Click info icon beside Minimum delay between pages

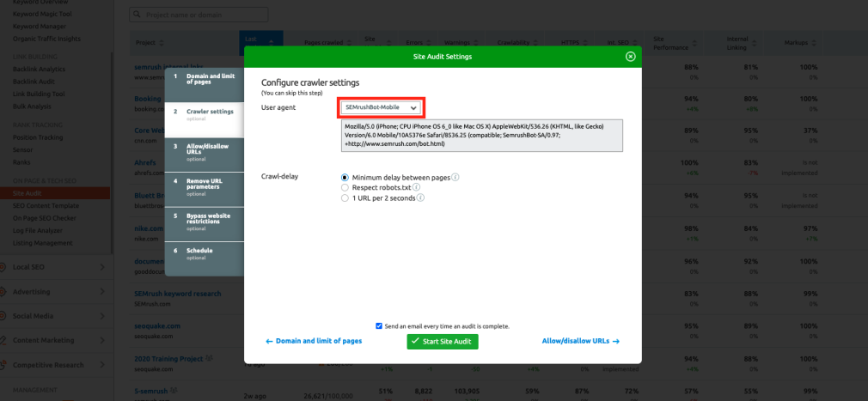(x=455, y=178)
